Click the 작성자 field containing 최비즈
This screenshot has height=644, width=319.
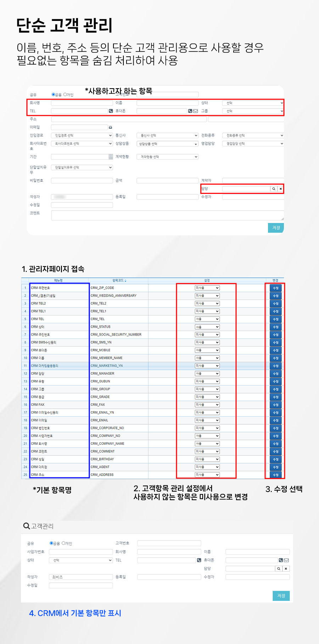81,577
